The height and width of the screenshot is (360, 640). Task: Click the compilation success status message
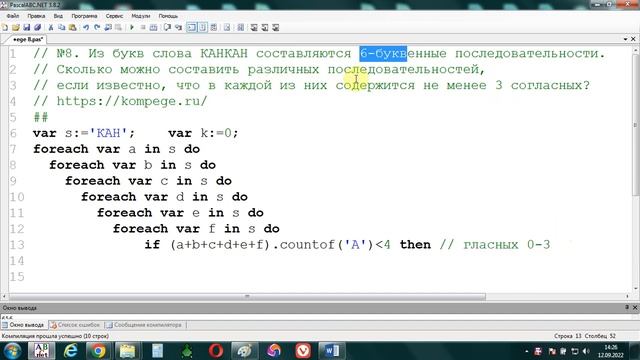pos(55,336)
